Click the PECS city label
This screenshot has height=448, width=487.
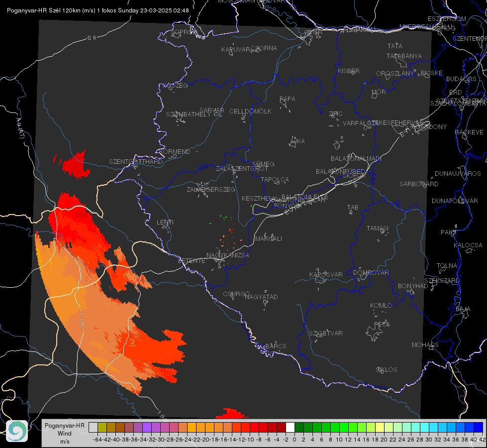click(x=382, y=325)
